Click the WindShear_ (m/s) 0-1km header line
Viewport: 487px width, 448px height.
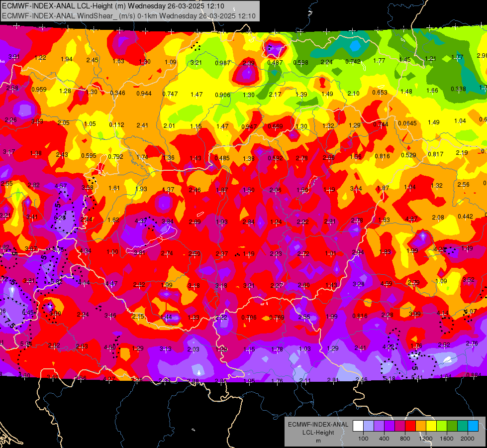point(129,16)
